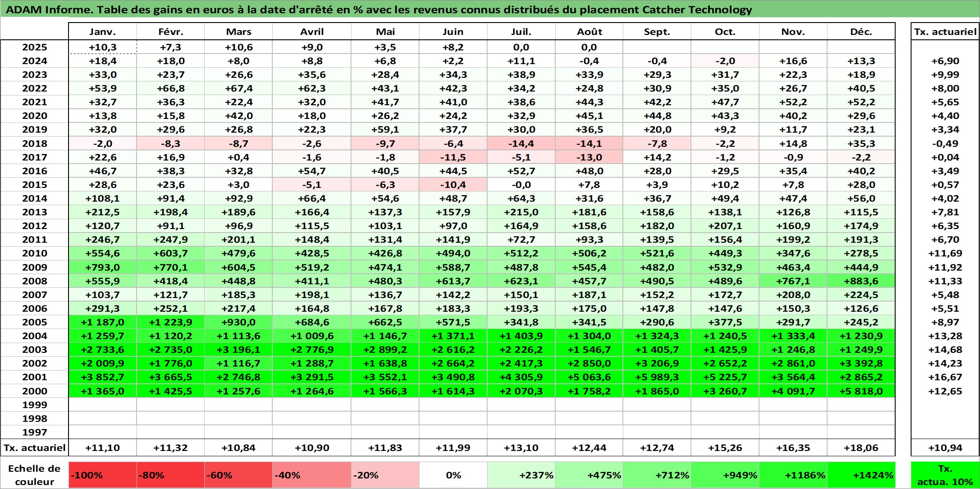Click the +475% color scale swatch
Image resolution: width=980 pixels, height=489 pixels.
(x=589, y=475)
